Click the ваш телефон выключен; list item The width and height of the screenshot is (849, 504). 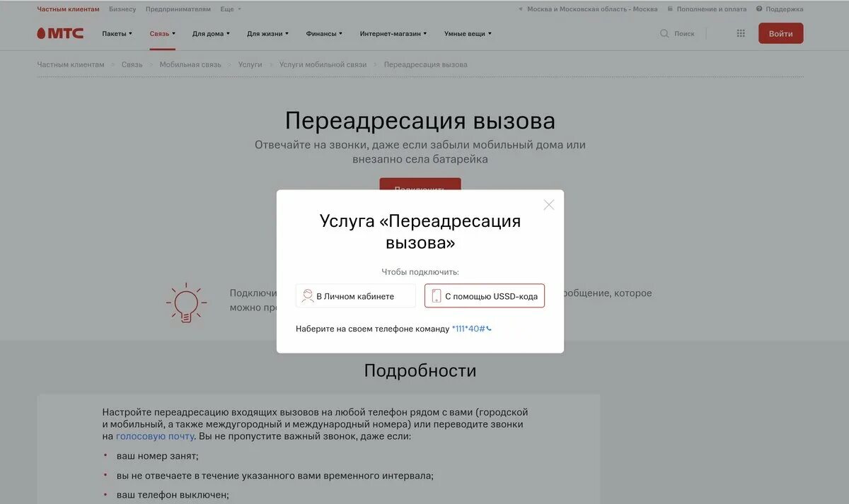173,495
